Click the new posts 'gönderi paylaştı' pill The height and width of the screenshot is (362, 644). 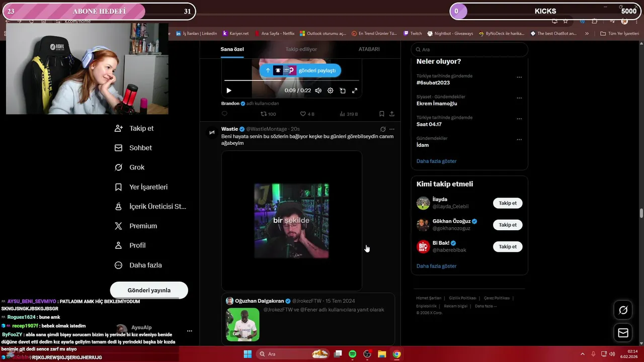[x=300, y=70]
